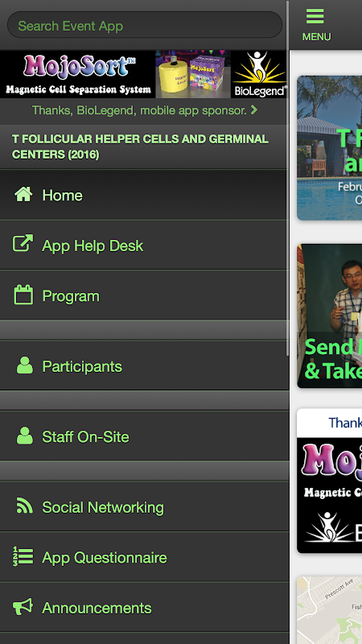This screenshot has height=644, width=362.
Task: Click the sidebar vertical scrollbar
Action: tap(288, 179)
